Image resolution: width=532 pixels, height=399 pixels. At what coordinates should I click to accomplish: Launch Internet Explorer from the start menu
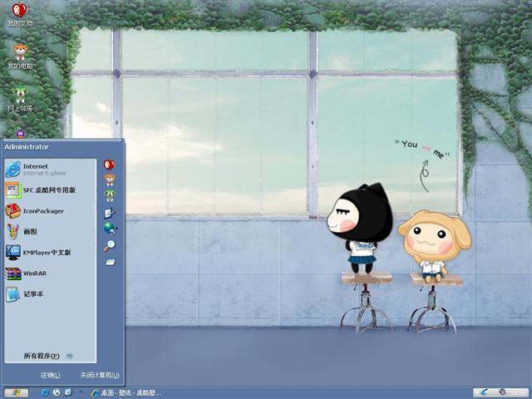[50, 170]
